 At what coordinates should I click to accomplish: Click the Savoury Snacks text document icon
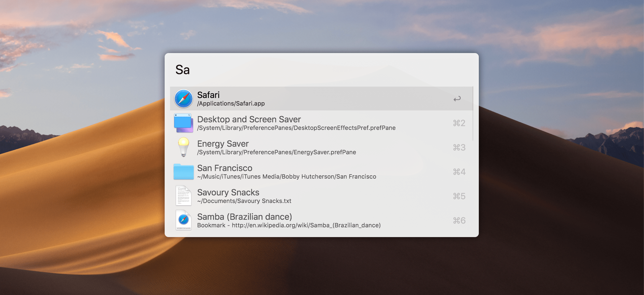point(183,196)
